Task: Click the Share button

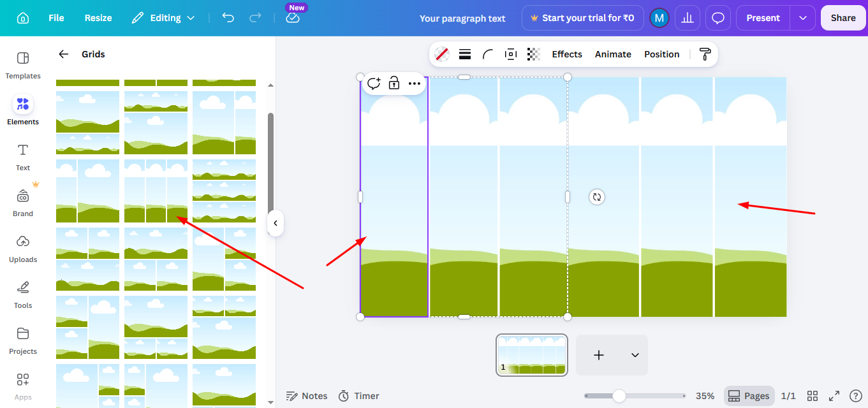Action: click(x=843, y=18)
